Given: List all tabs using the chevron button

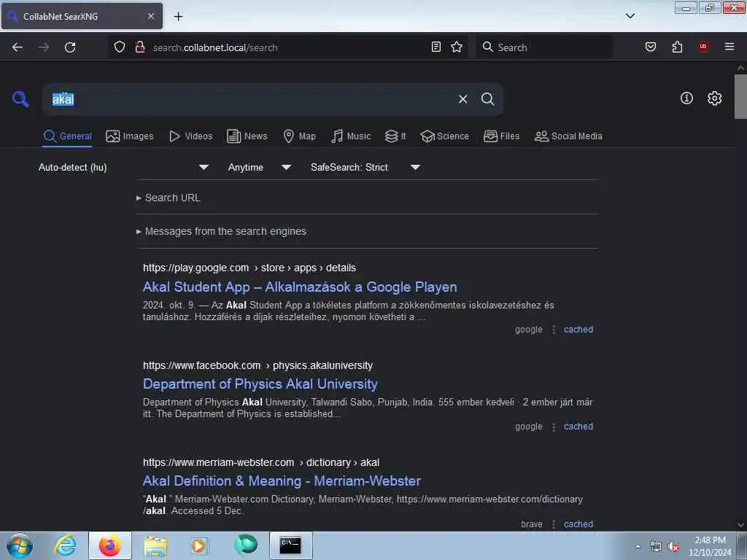Looking at the screenshot, I should point(630,16).
